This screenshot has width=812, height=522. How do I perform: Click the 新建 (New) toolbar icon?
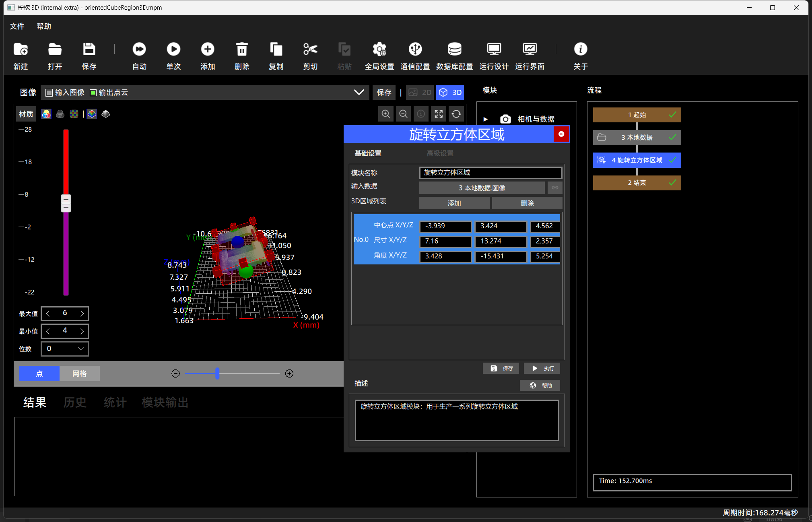pyautogui.click(x=21, y=50)
